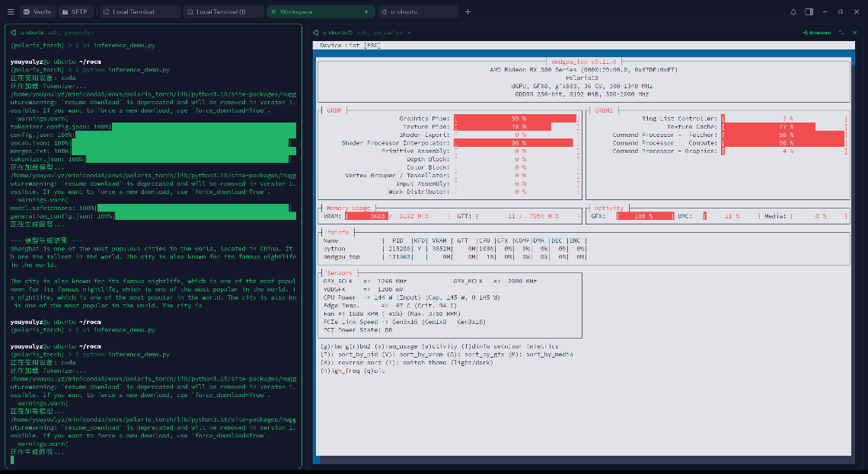Switch to the SFTP tab
This screenshot has width=868, height=474.
click(75, 11)
